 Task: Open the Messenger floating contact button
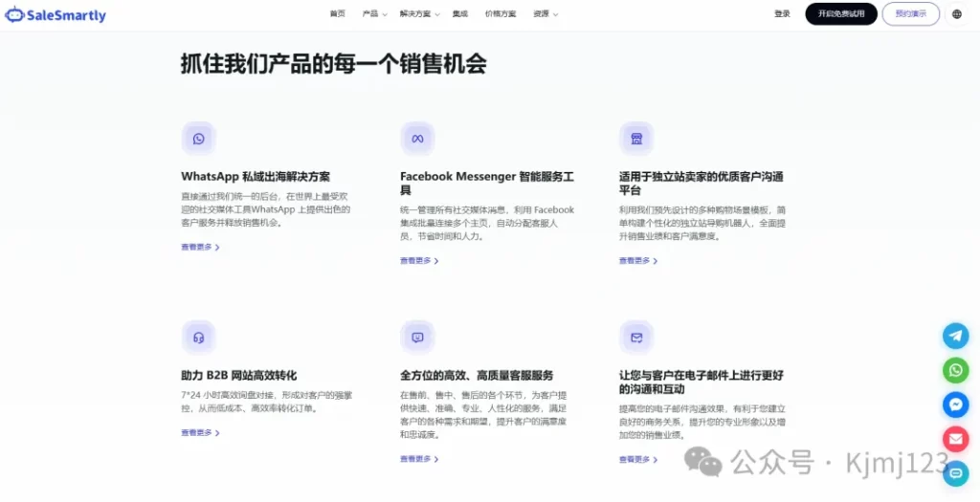click(x=956, y=404)
